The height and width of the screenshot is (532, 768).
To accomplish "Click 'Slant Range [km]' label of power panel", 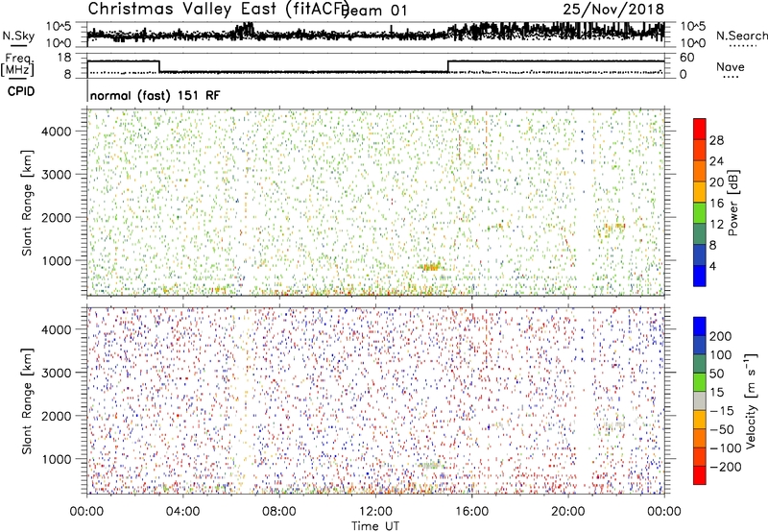I will point(27,203).
